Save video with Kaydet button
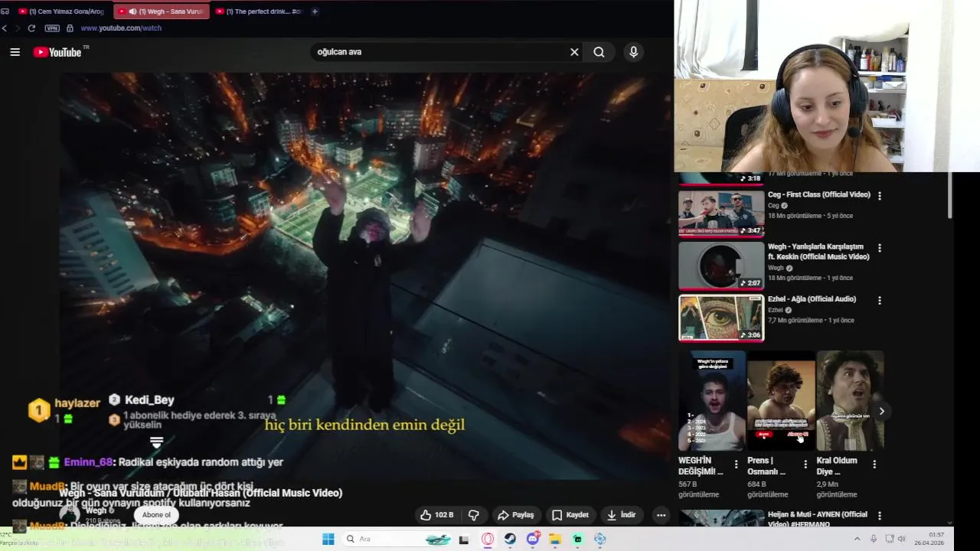980x551 pixels. tap(570, 515)
